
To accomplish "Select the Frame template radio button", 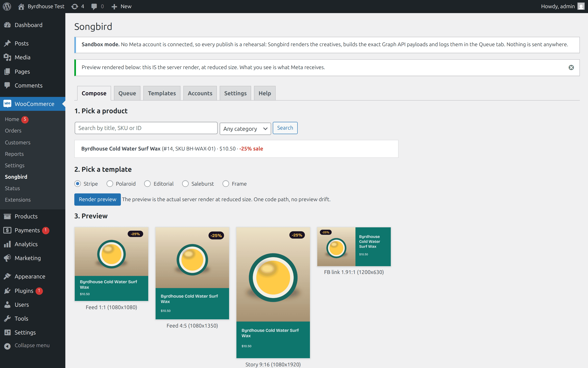I will (x=226, y=184).
